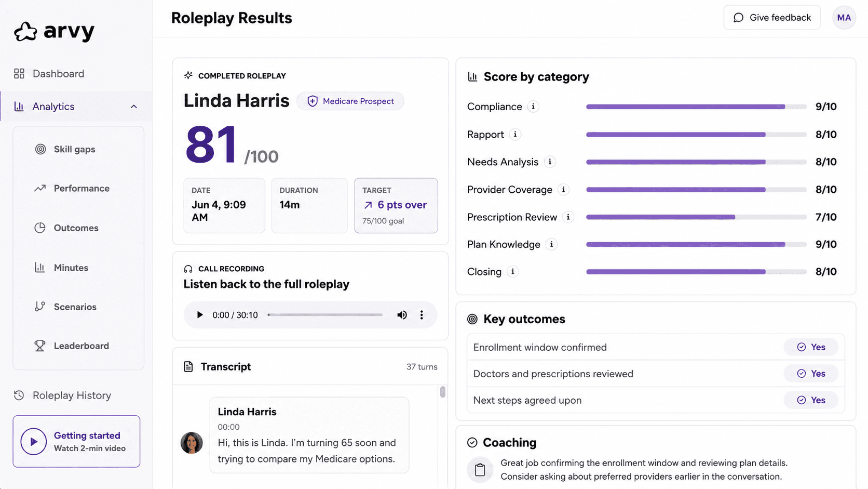Select Analytics in the sidebar
Screen dimensions: 868x489
tap(76, 107)
